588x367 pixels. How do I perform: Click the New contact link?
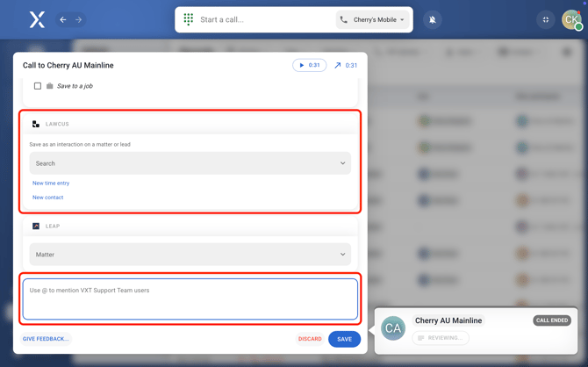point(48,198)
